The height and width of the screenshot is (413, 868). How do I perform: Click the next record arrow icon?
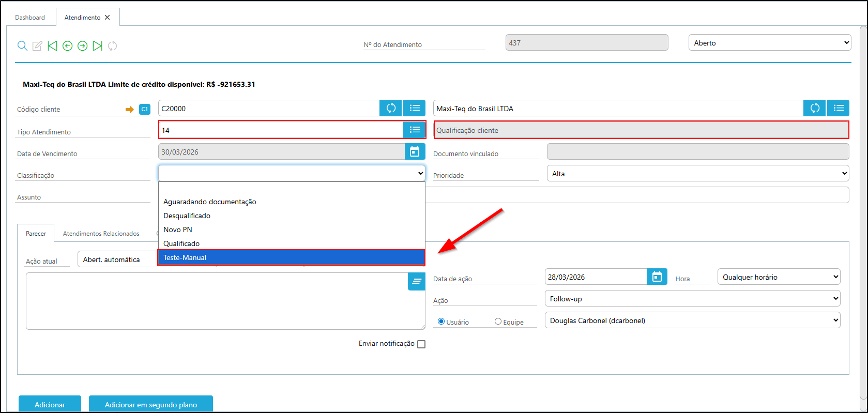82,46
